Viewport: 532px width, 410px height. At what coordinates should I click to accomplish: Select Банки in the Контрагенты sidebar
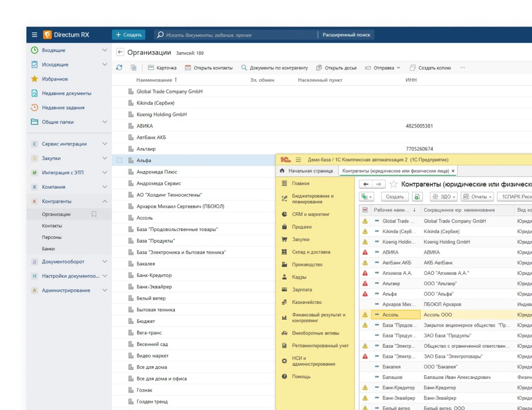point(49,248)
